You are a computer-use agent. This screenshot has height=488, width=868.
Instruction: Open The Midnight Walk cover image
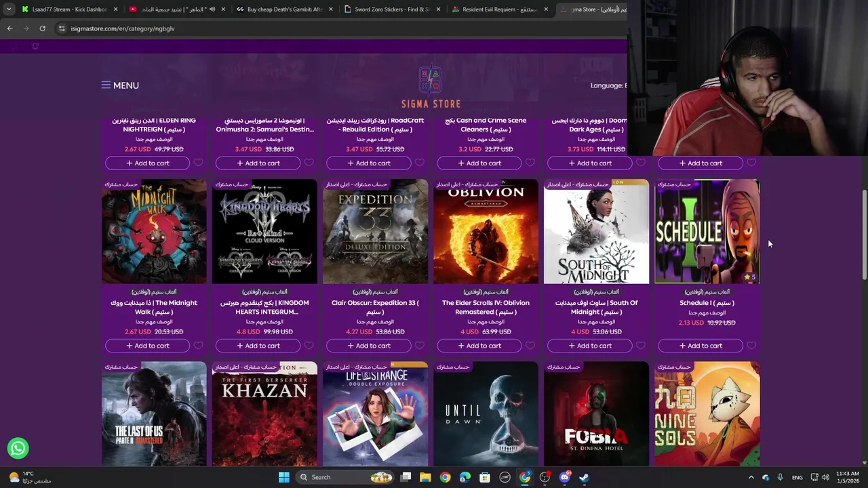tap(154, 231)
